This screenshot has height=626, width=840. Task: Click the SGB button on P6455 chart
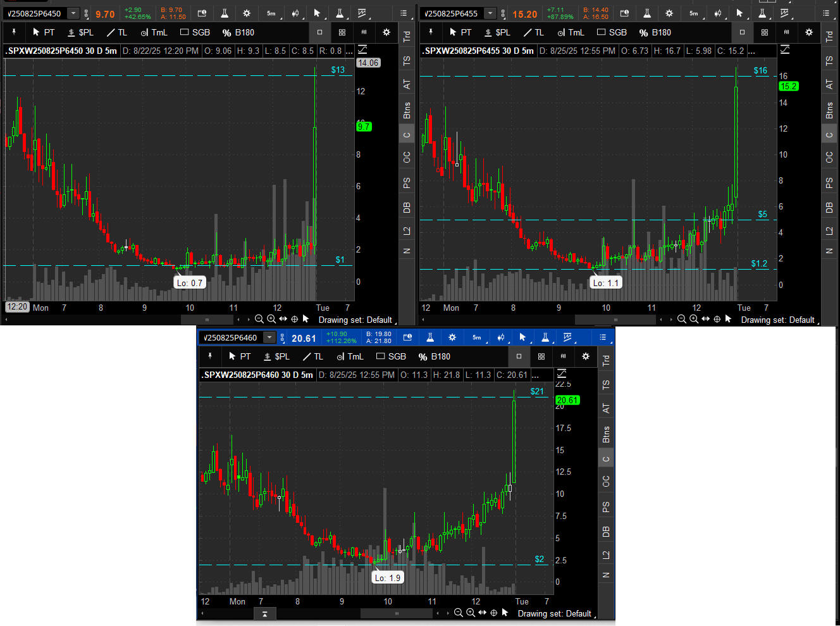612,32
